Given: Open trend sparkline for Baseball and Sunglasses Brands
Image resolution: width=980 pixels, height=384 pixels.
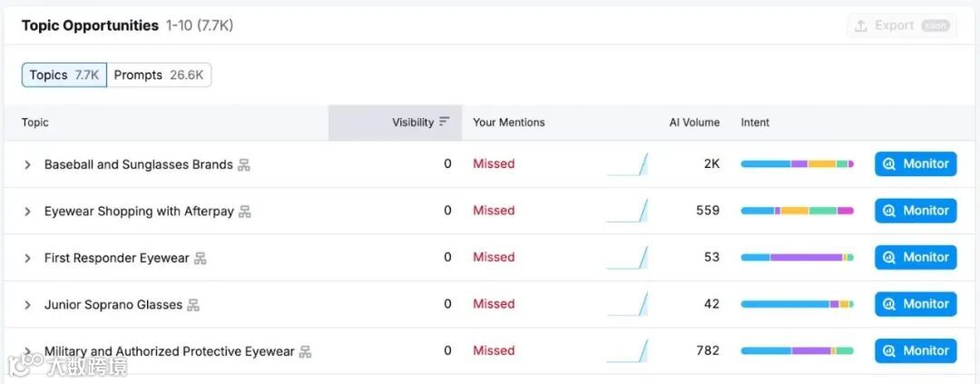Looking at the screenshot, I should click(628, 164).
